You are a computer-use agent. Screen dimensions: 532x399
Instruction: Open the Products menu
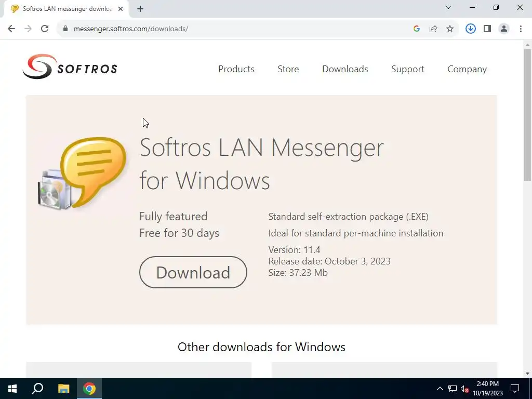point(236,69)
